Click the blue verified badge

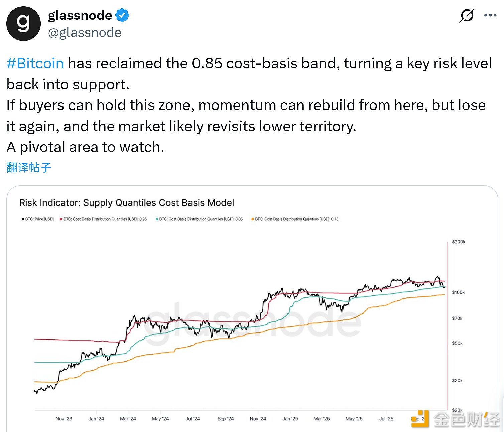pos(122,15)
